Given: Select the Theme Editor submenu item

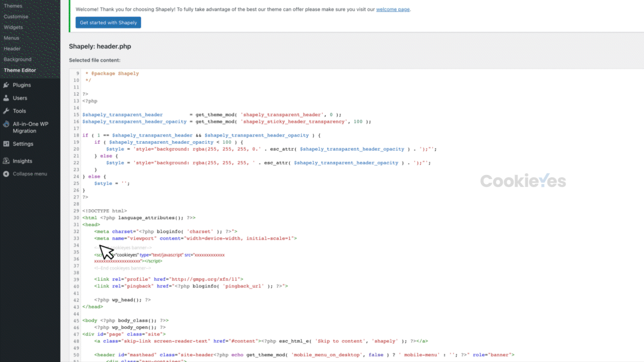Looking at the screenshot, I should tap(20, 70).
